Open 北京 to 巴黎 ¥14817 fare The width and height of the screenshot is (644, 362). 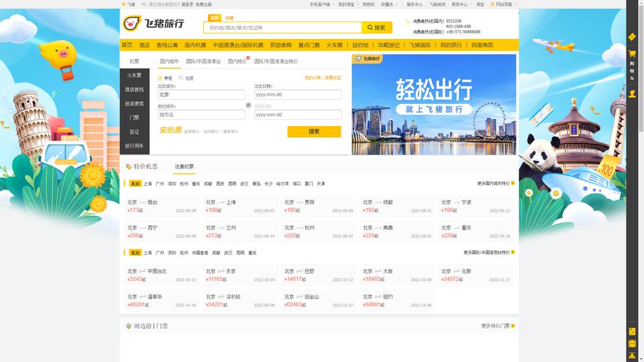[x=318, y=275]
